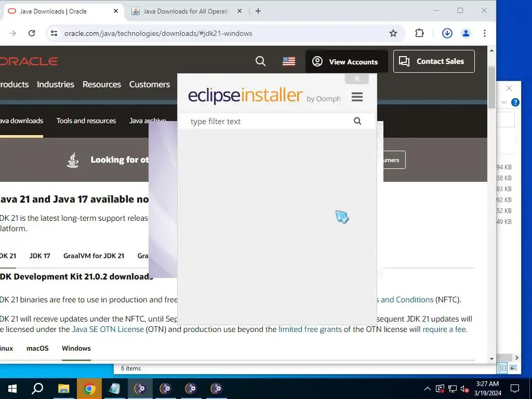Click the notepad-like app on taskbar
Screen dimensions: 532x399
click(114, 389)
